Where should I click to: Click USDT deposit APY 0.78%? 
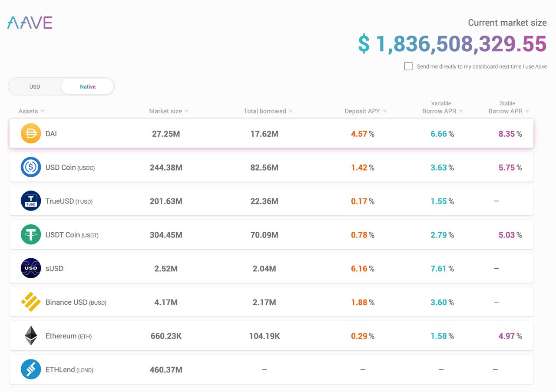(363, 235)
